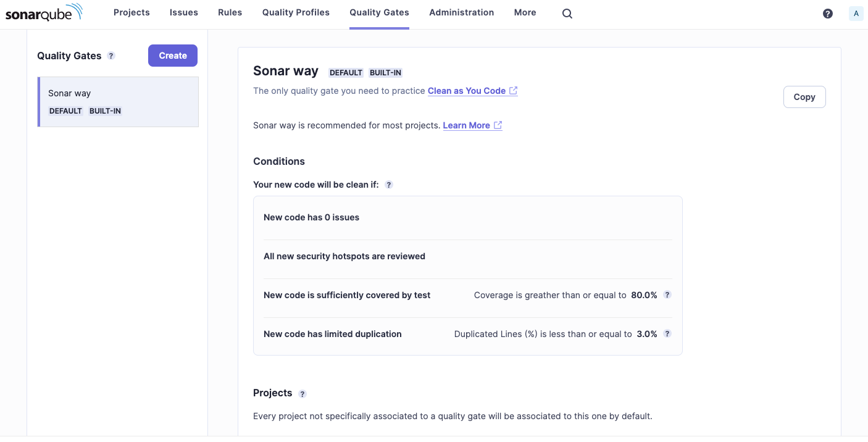
Task: Click the Copy button for Sonar way
Action: point(804,97)
